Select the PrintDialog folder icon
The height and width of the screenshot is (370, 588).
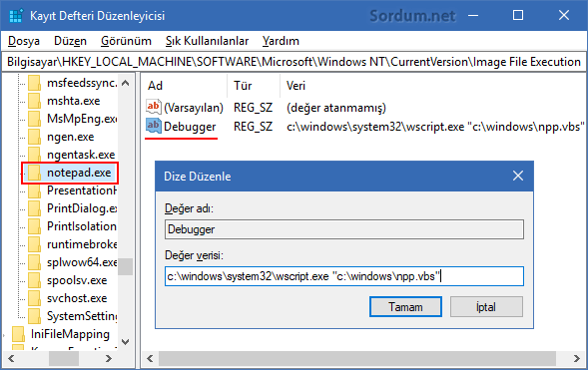[x=34, y=208]
